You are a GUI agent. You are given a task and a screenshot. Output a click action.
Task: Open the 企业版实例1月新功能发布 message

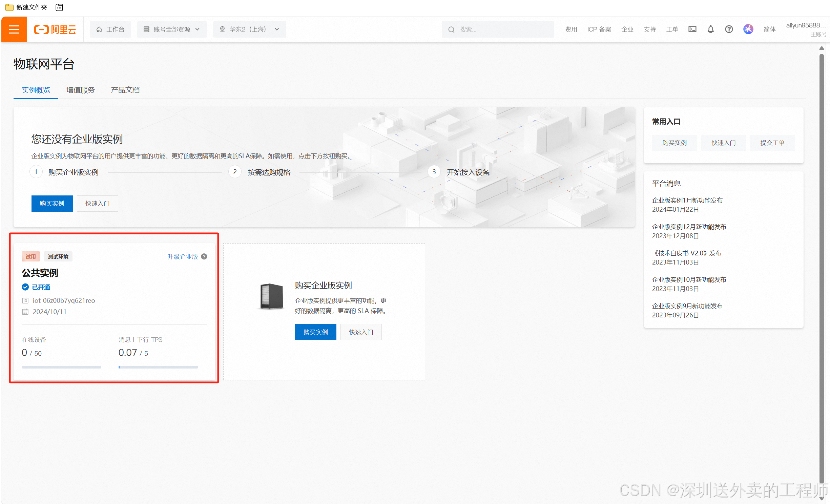click(687, 201)
